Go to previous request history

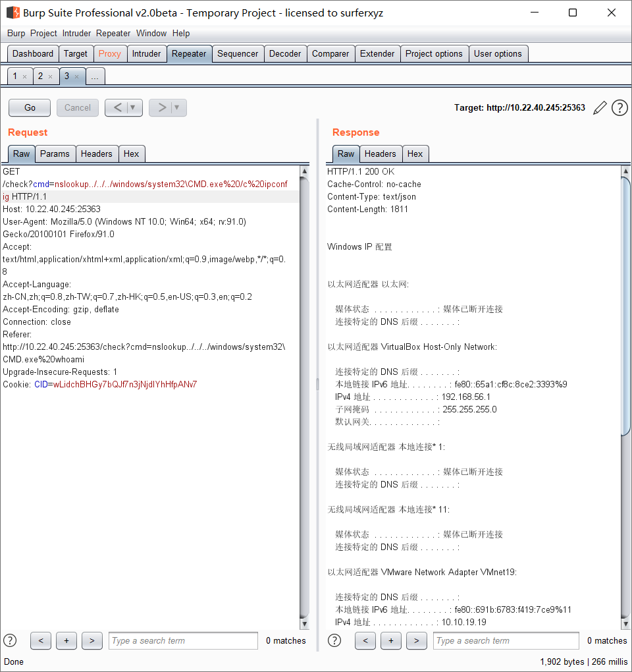click(117, 107)
